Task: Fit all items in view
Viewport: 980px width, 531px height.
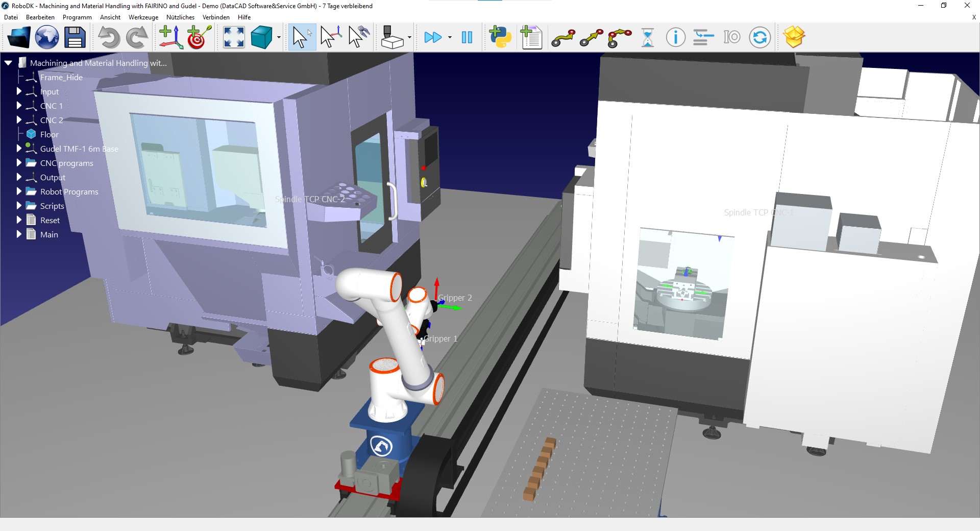Action: [234, 37]
